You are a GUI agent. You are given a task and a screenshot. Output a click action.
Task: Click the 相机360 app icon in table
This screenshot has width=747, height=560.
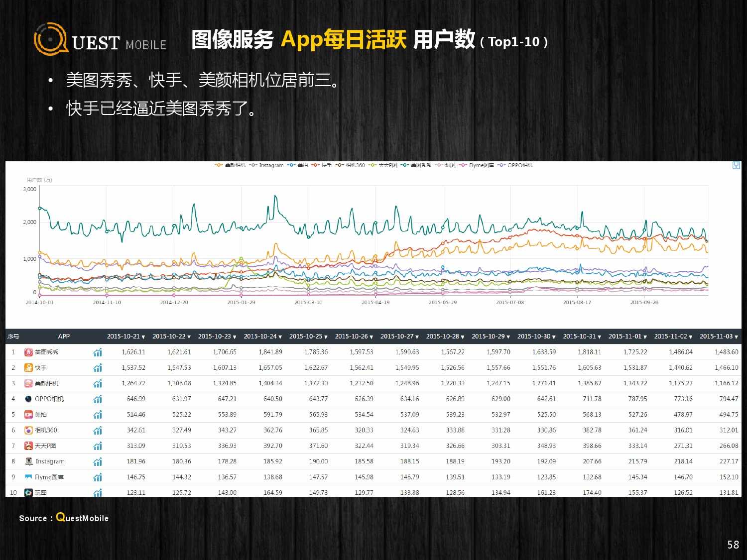coord(29,430)
